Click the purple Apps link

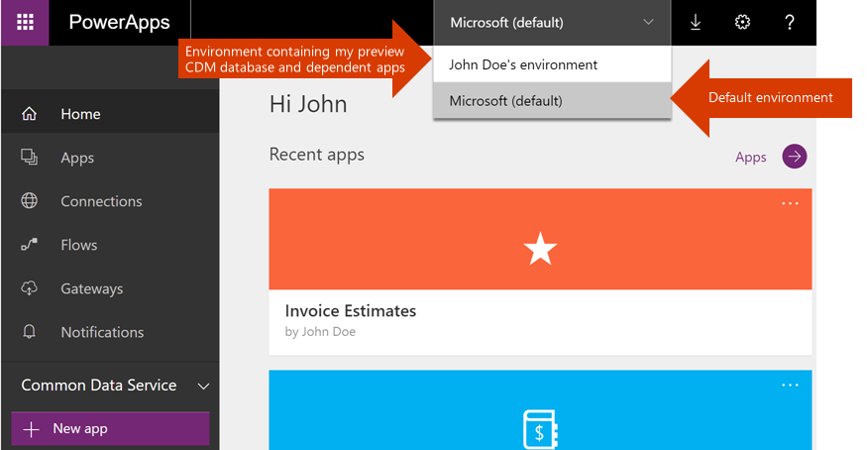[x=751, y=158]
